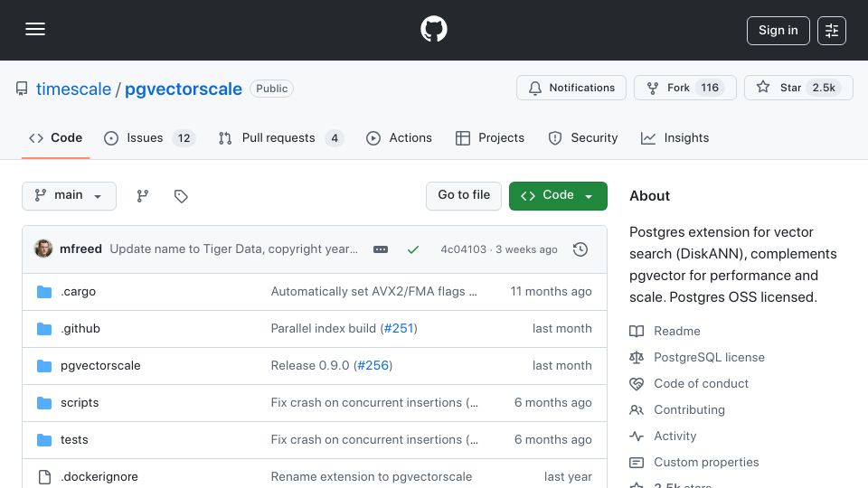The height and width of the screenshot is (488, 868).
Task: Open Activity link
Action: (x=675, y=436)
